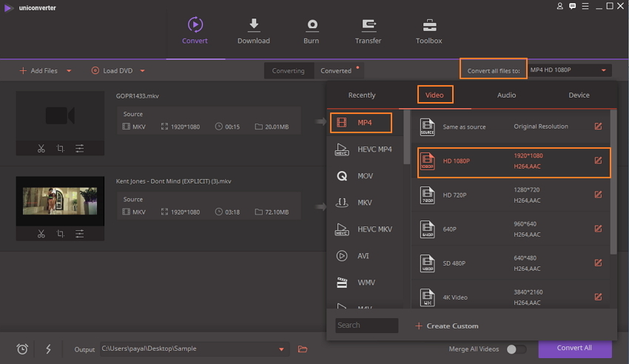Viewport: 629px width, 364px height.
Task: Open the Download section
Action: [254, 31]
